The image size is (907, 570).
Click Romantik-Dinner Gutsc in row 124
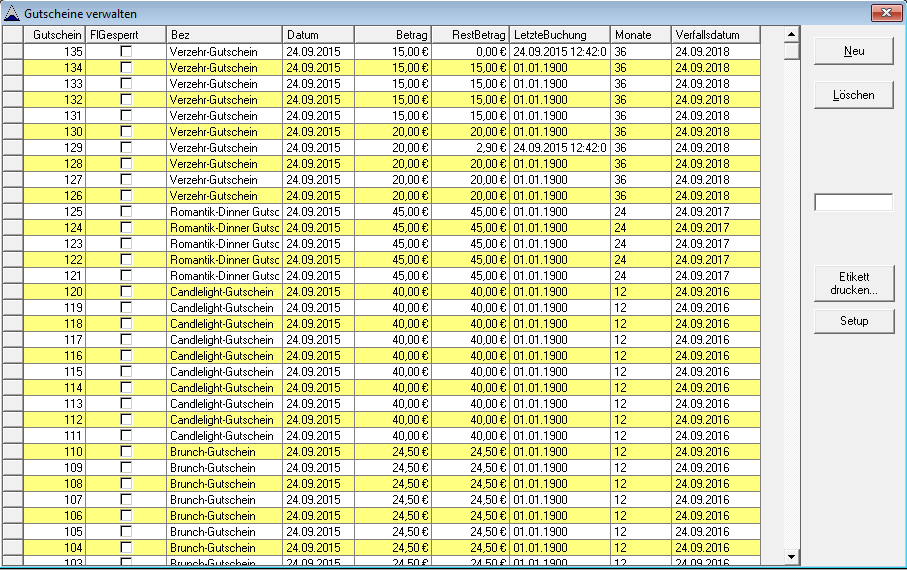point(224,227)
